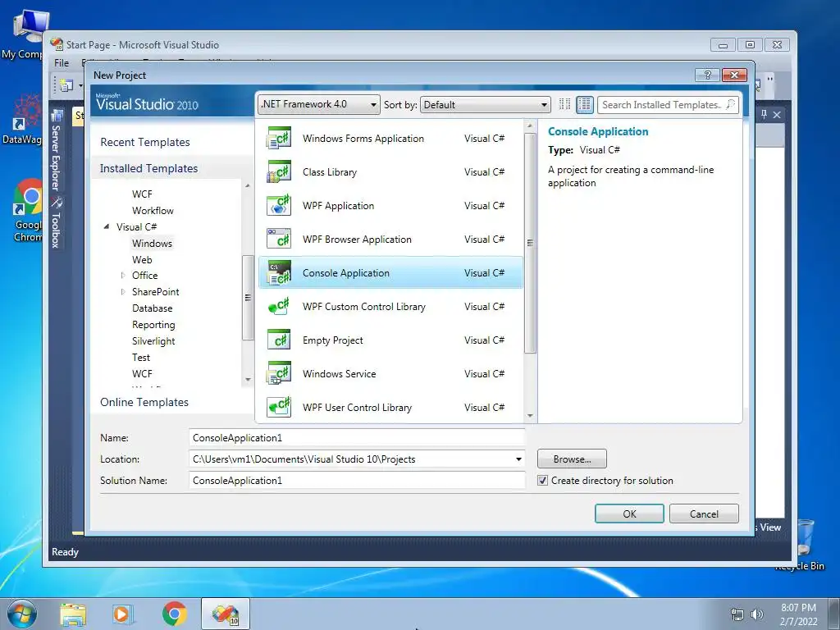
Task: Open the Windows Start menu
Action: coord(21,614)
